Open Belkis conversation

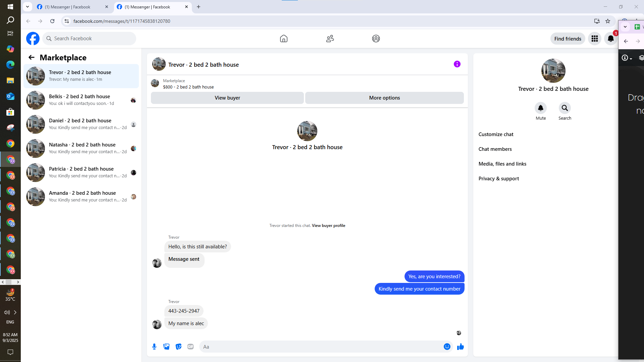81,100
